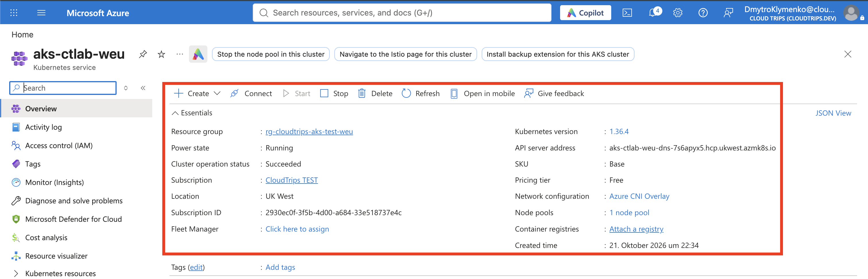Click Stop the node pool suggestion

click(271, 54)
